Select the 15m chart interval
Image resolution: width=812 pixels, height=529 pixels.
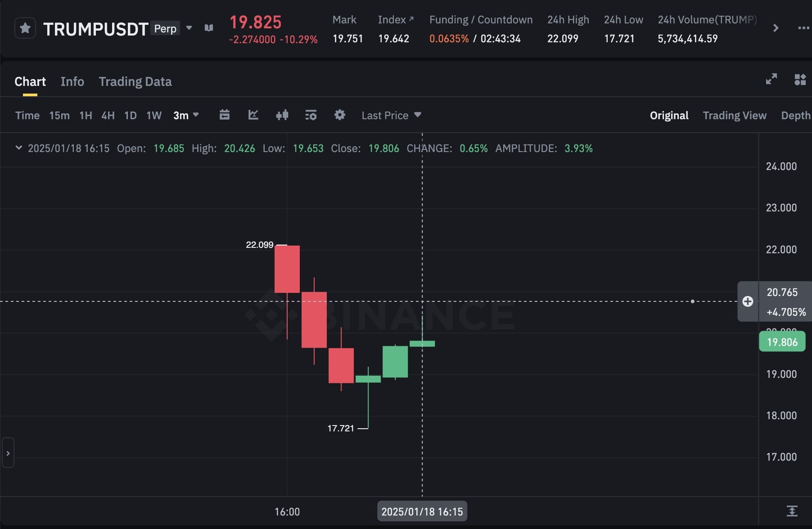pos(59,116)
